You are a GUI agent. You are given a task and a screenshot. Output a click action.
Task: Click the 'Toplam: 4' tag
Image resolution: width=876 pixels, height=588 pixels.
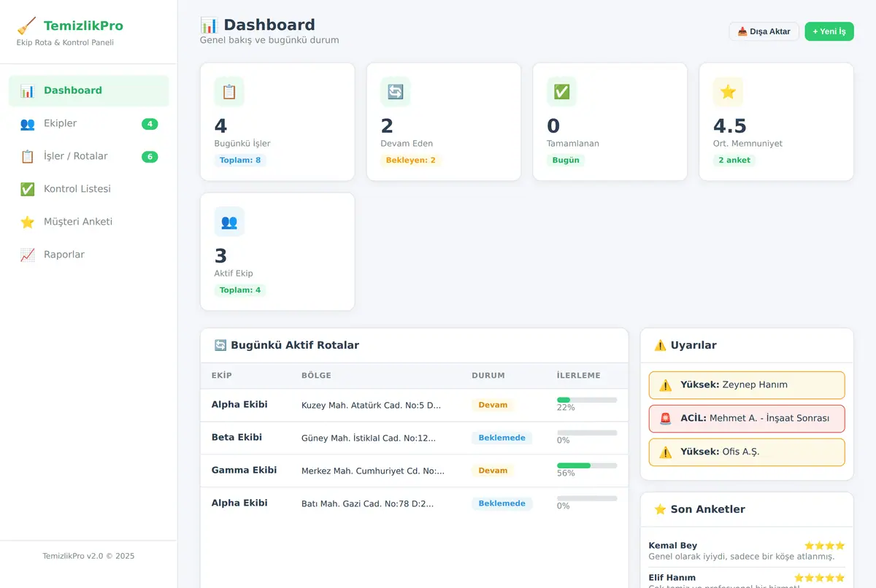coord(240,290)
